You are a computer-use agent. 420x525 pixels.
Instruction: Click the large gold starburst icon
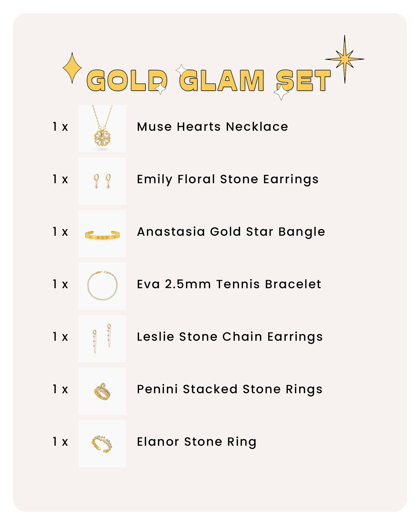[x=345, y=59]
